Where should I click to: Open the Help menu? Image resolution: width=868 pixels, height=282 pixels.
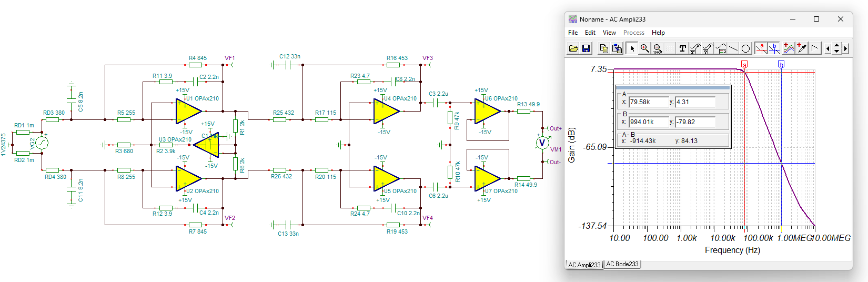pos(658,33)
